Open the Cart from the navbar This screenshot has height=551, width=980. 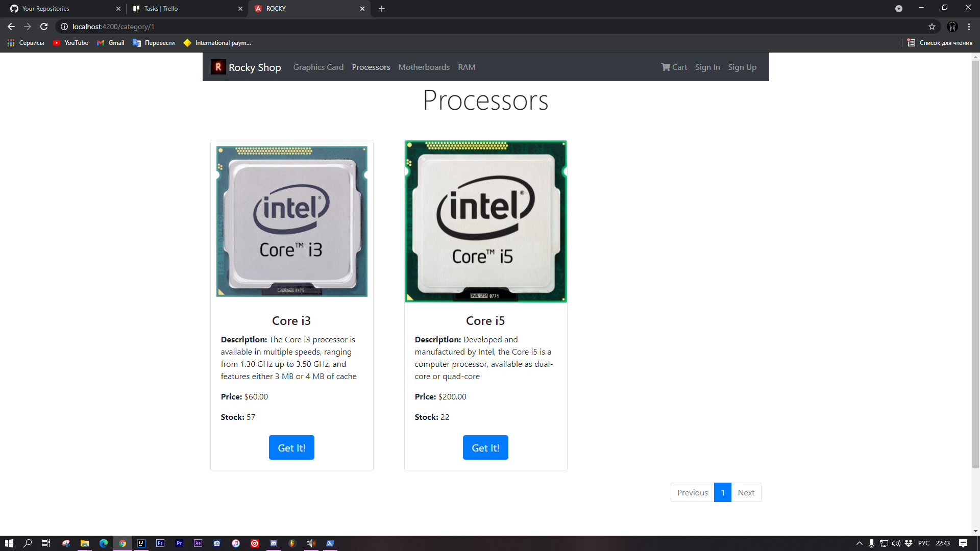click(674, 67)
